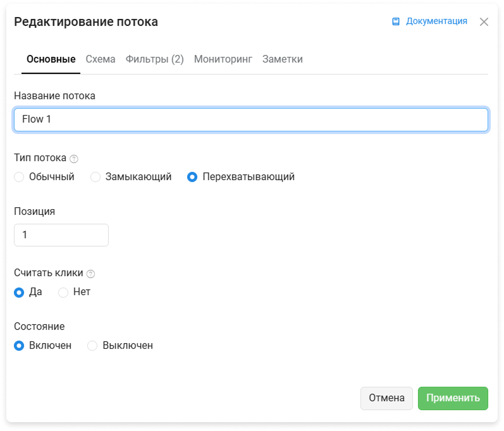Open the Заметки tab
This screenshot has width=504, height=431.
point(283,59)
